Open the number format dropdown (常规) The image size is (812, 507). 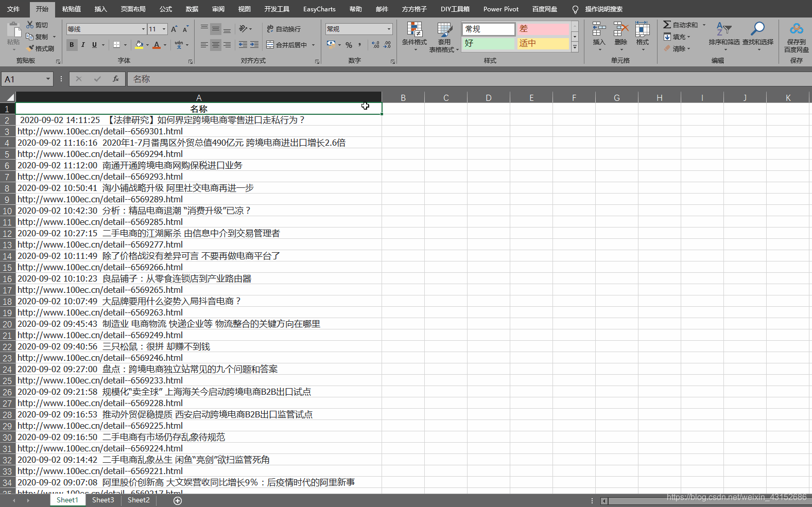point(389,29)
